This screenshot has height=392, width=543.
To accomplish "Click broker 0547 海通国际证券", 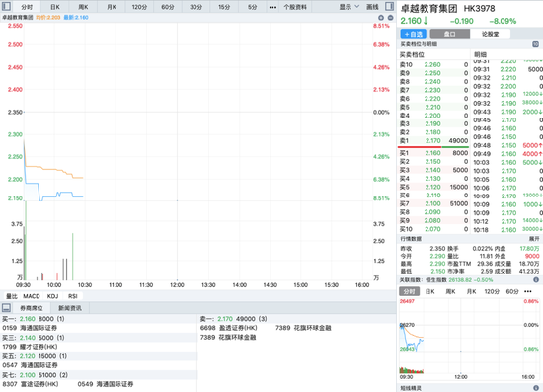I will click(30, 365).
